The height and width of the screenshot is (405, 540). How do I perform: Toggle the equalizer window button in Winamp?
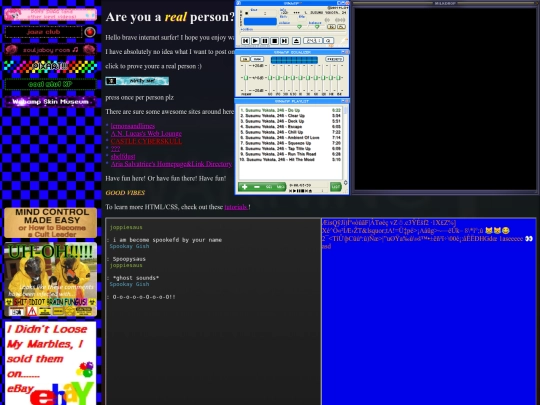(x=331, y=27)
